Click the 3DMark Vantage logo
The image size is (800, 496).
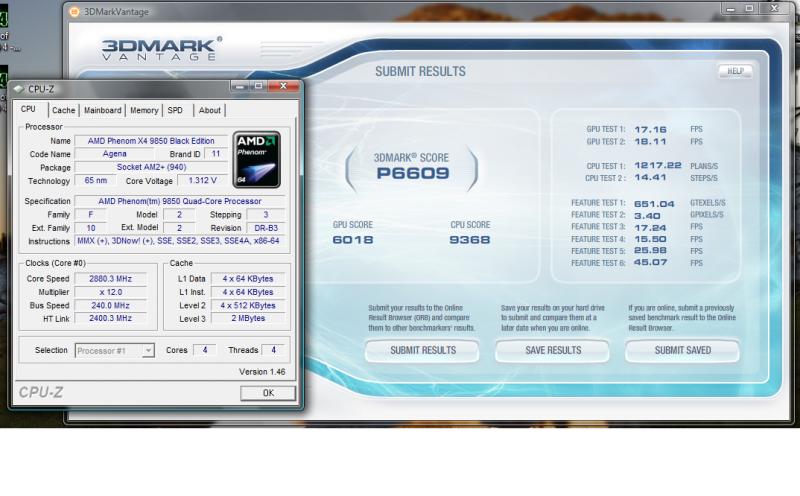(161, 49)
